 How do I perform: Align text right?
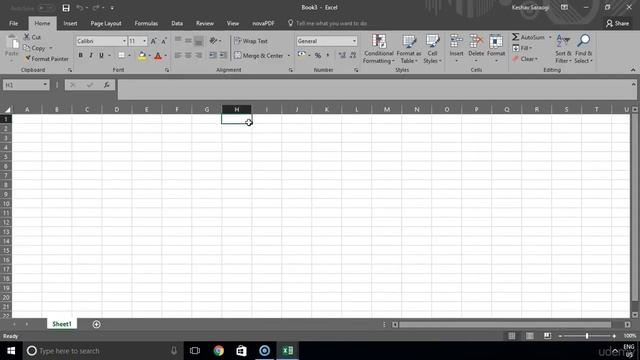[198, 56]
